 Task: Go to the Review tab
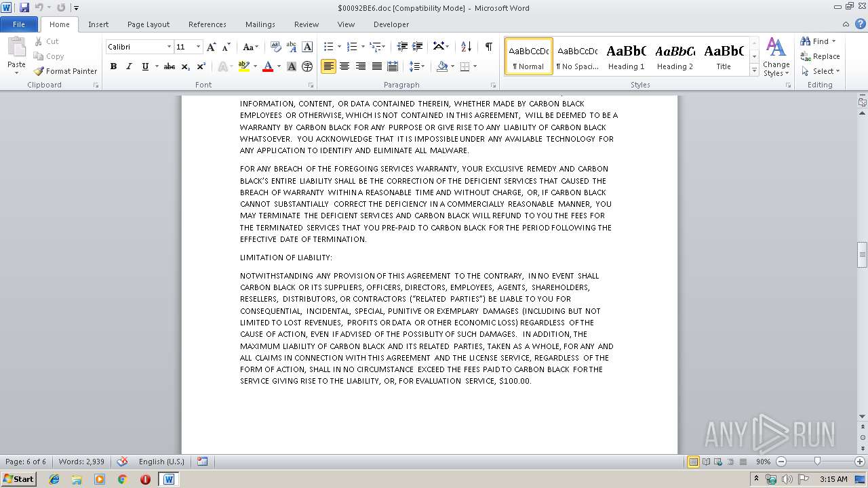coord(307,24)
